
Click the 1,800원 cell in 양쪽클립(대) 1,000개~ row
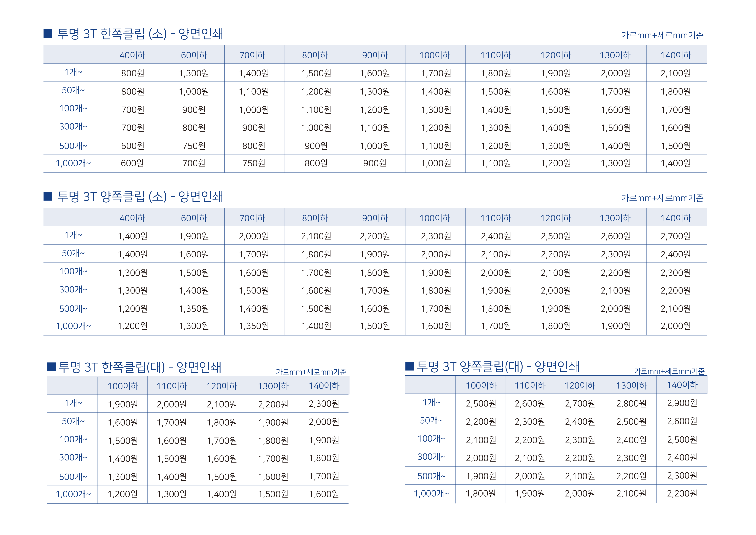(481, 493)
